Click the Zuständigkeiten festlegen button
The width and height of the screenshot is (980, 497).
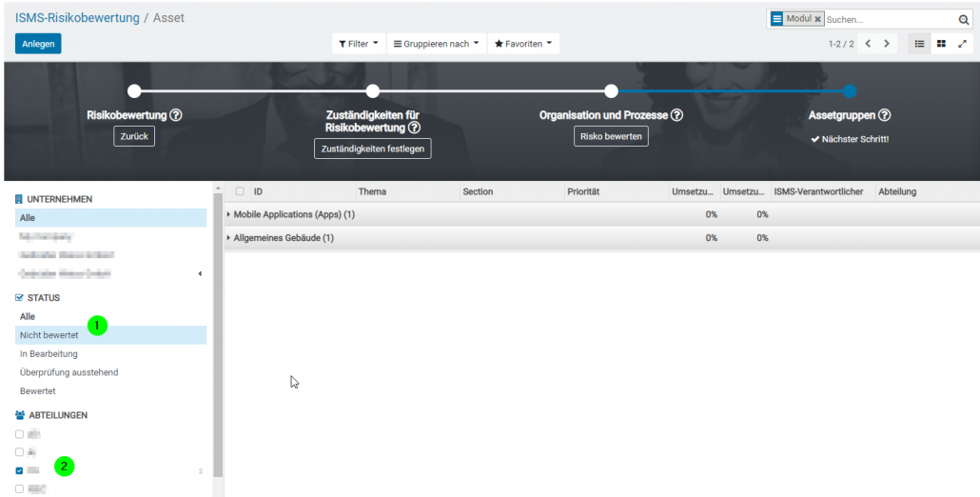(372, 149)
